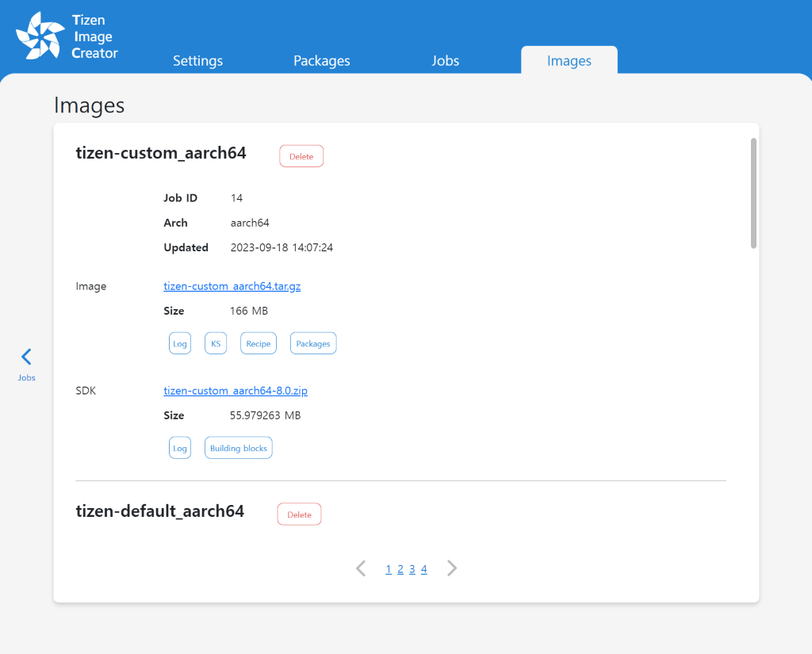
Task: Switch to the Jobs tab
Action: point(445,60)
